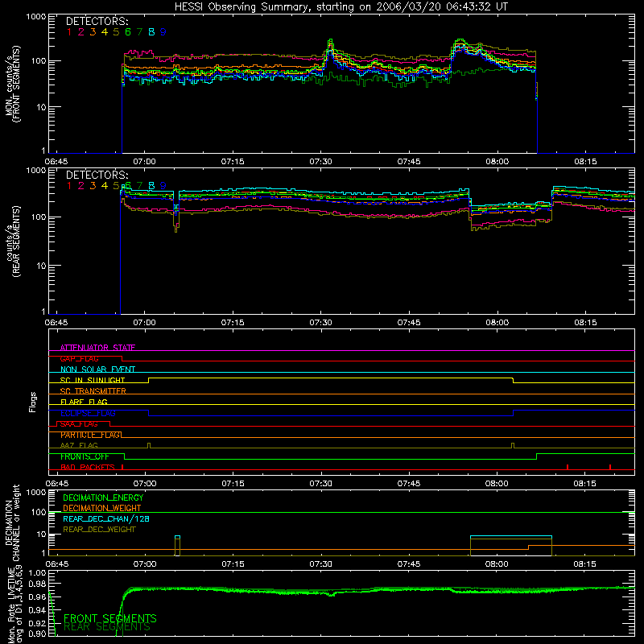Click detector 8 in the front segments legend

pos(151,32)
